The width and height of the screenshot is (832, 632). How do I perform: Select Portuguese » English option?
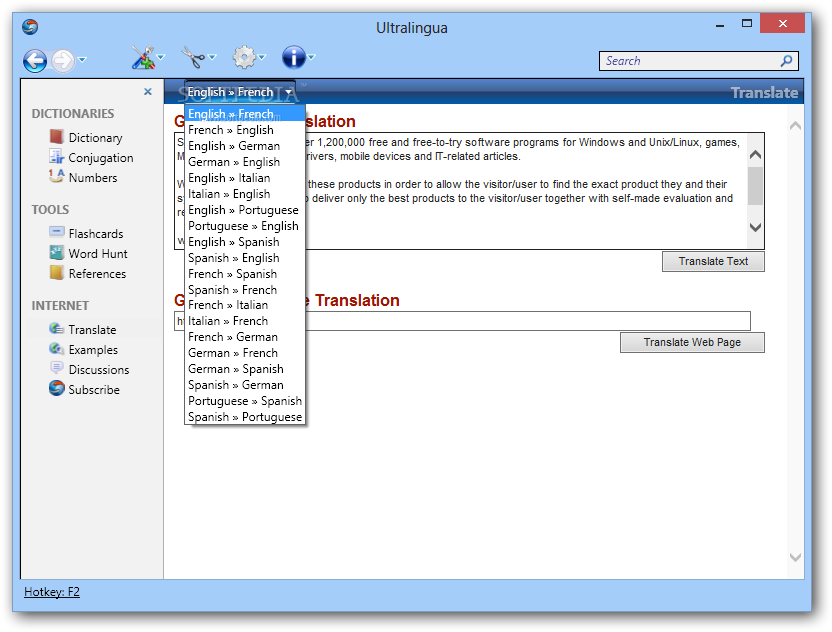tap(245, 226)
